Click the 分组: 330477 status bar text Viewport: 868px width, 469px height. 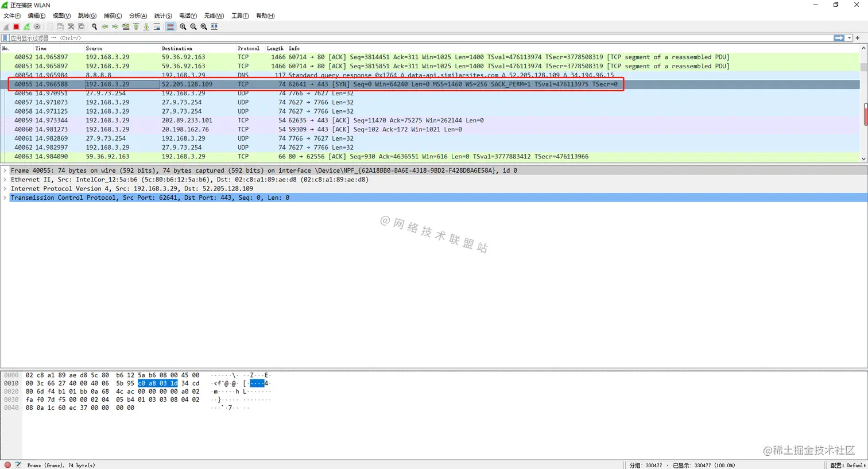pyautogui.click(x=646, y=465)
